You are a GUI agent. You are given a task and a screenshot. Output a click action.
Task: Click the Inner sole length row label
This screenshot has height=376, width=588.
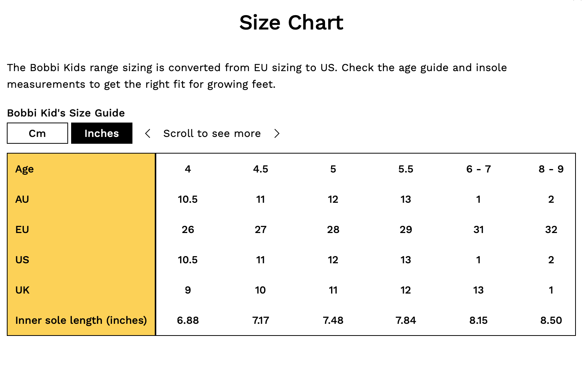81,320
